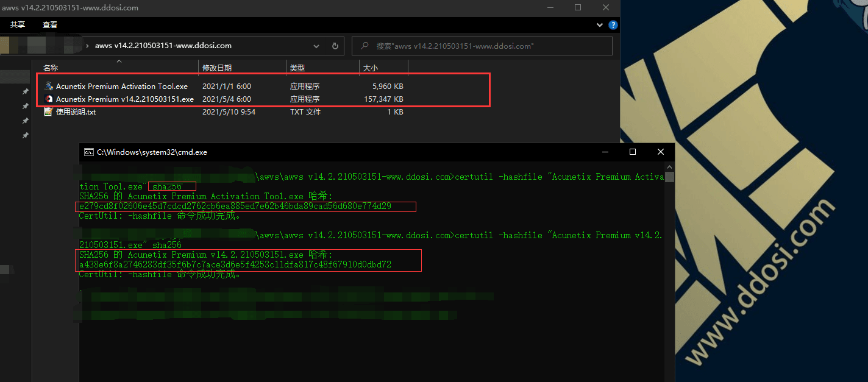The width and height of the screenshot is (868, 382).
Task: Select Acunetix Premium v14.2.210503151.exe file icon
Action: point(49,99)
